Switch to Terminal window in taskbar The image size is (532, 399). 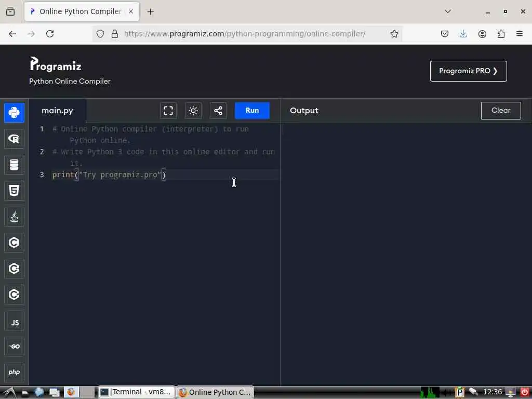pyautogui.click(x=137, y=392)
